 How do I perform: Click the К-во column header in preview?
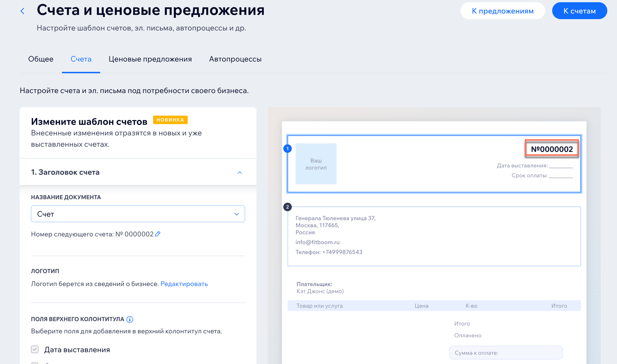(471, 306)
